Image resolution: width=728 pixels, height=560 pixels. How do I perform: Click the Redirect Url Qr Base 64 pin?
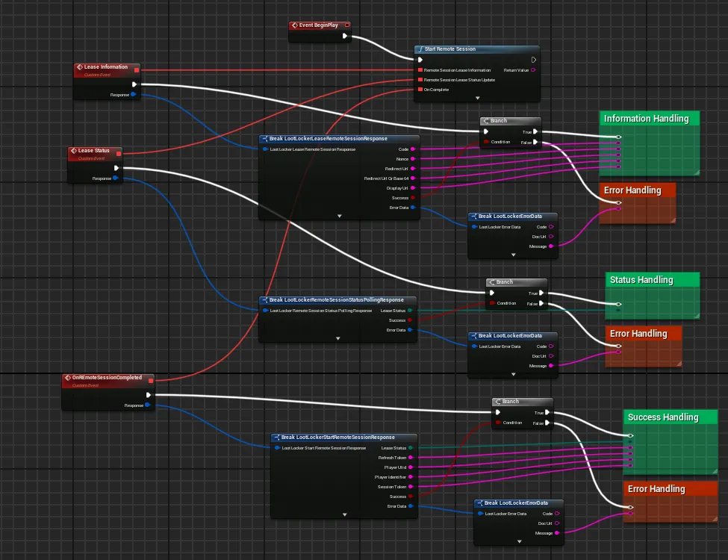click(x=413, y=178)
